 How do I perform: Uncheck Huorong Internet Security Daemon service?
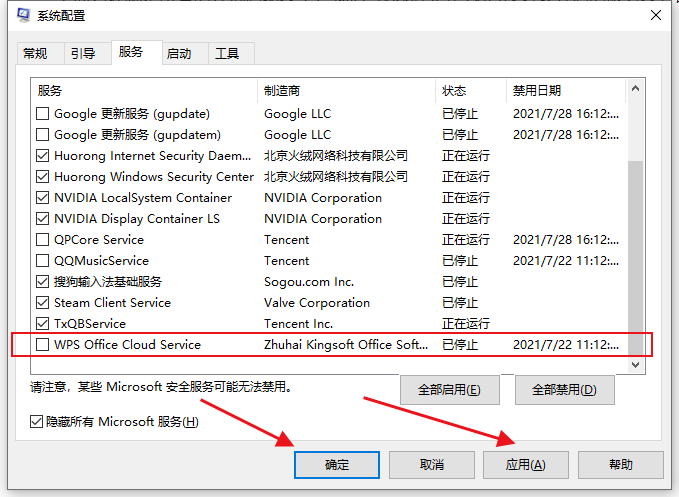tap(42, 156)
